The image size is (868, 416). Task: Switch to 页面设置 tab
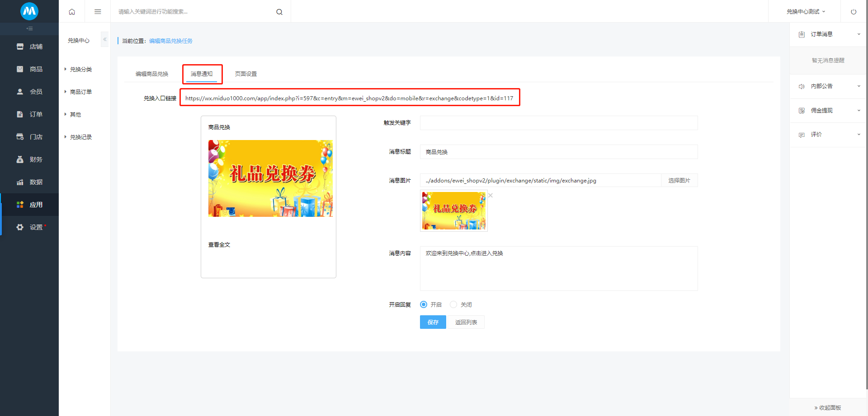tap(246, 74)
